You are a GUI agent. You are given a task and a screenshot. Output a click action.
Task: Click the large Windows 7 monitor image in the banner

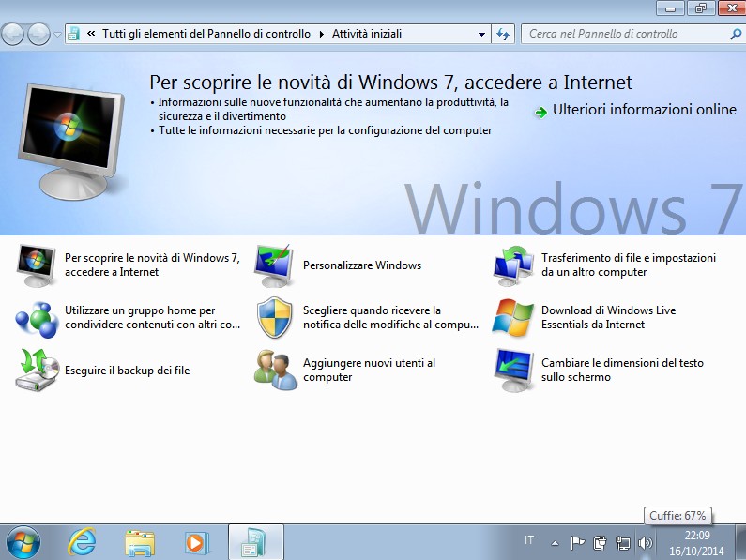click(x=71, y=142)
